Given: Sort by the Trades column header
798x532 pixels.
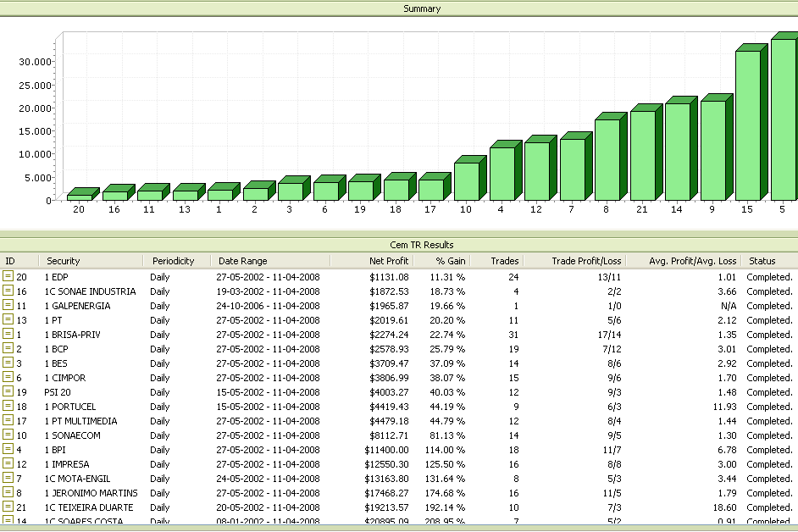Looking at the screenshot, I should coord(497,261).
